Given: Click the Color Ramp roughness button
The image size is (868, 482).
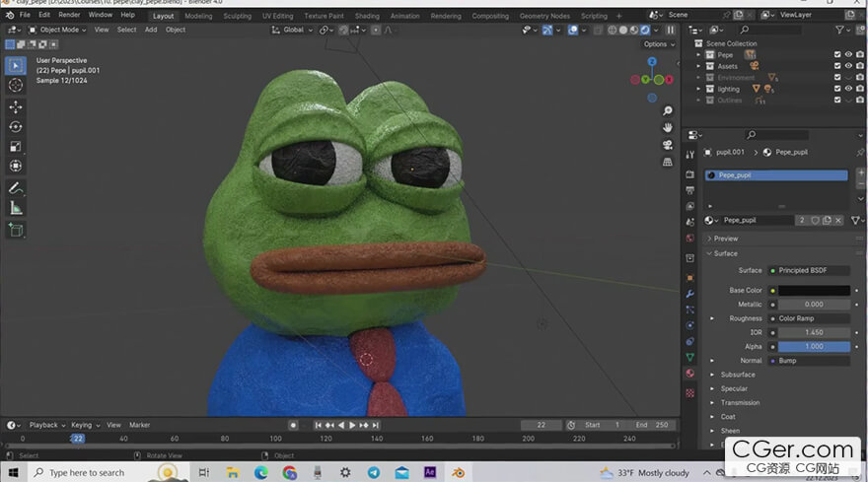Looking at the screenshot, I should [809, 318].
